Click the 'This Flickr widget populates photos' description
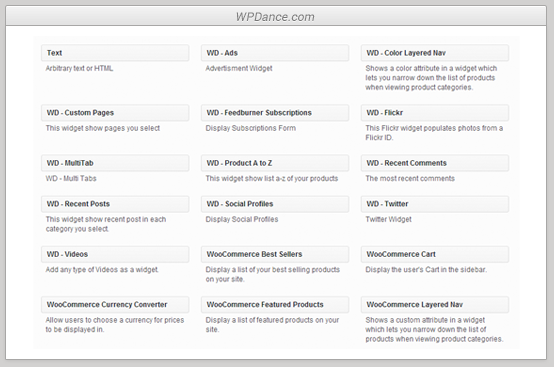 434,133
